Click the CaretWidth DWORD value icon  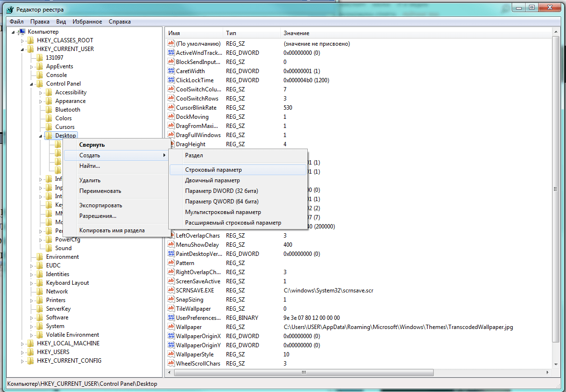click(171, 71)
